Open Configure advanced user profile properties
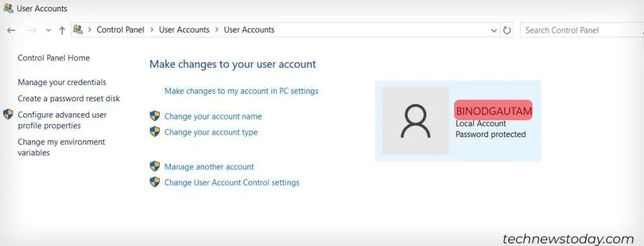Screen dimensions: 644x246 pos(62,120)
